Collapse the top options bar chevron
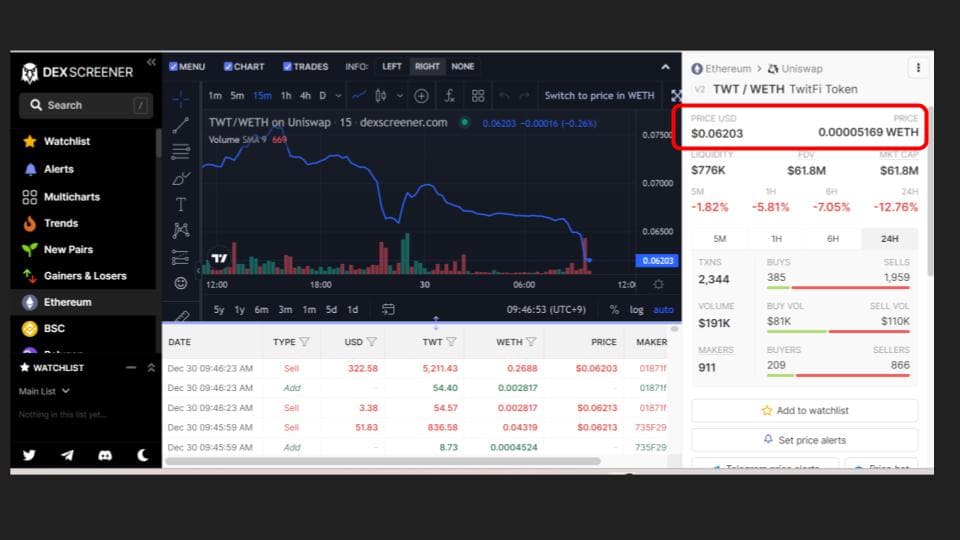 coord(666,67)
